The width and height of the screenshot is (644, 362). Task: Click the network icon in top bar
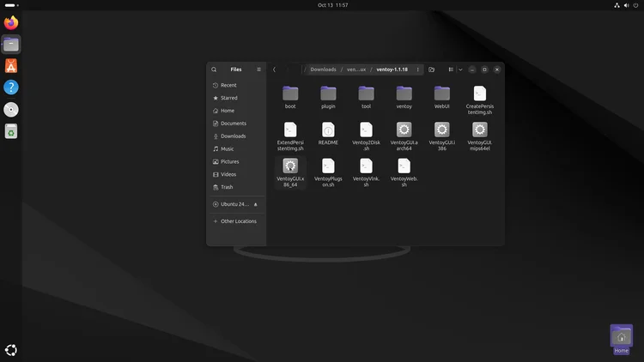[617, 5]
